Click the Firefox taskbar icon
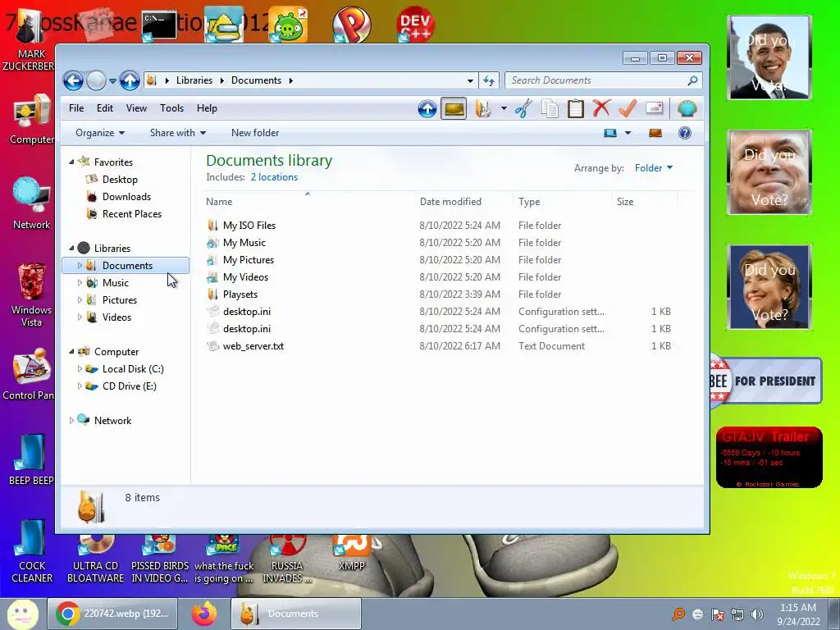Screen dimensions: 840x630 pos(204,614)
